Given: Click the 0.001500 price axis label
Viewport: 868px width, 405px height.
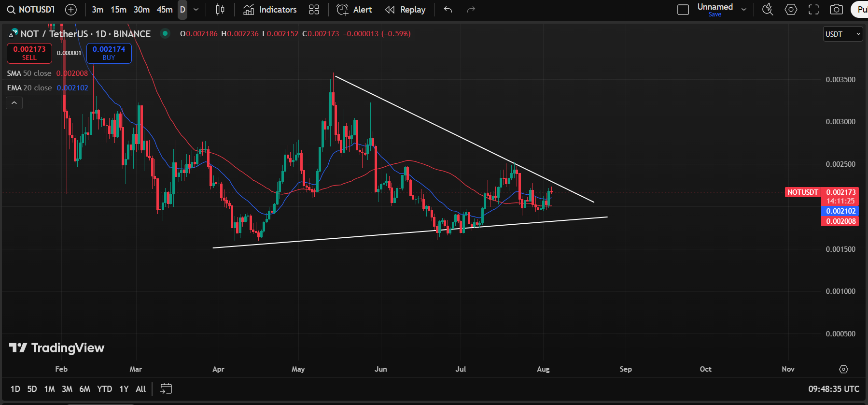Looking at the screenshot, I should (840, 249).
